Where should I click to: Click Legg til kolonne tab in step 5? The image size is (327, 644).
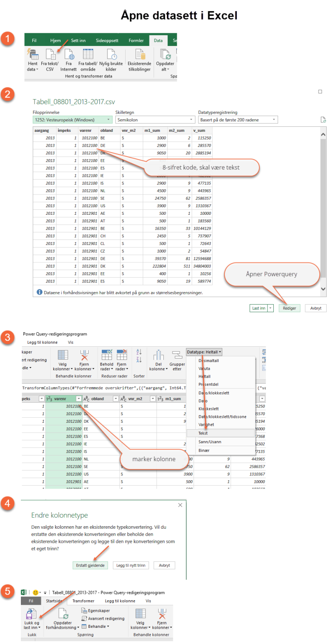tap(120, 601)
